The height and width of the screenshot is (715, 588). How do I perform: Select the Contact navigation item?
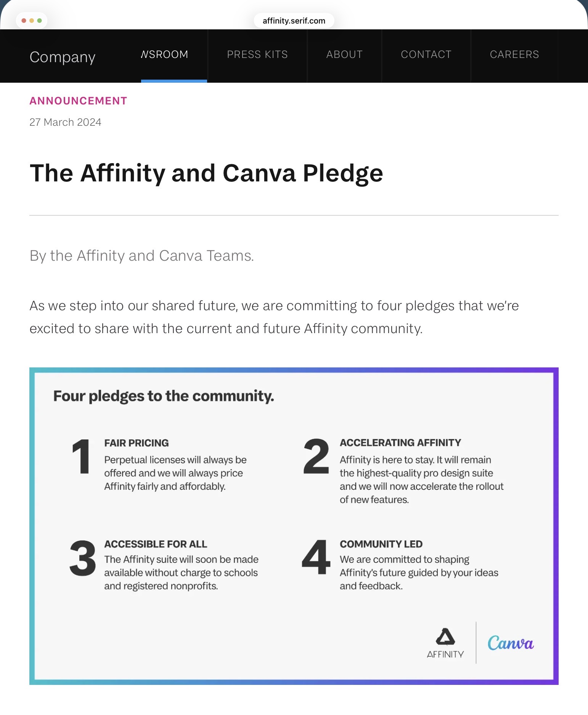click(x=426, y=55)
